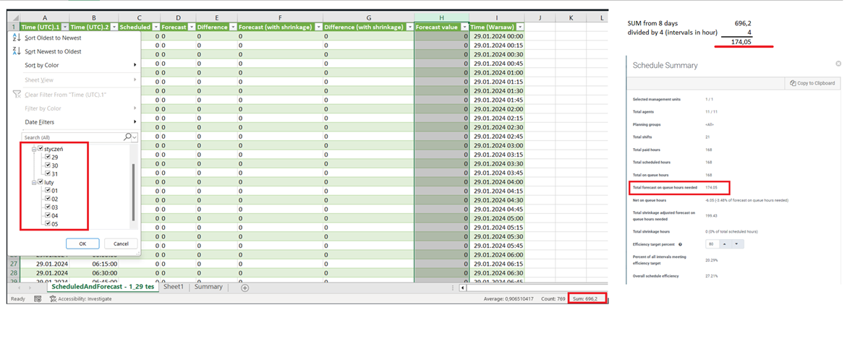Click Total forecast on queue hours needed value 174.05
Screen dimensions: 868x344
tap(712, 187)
